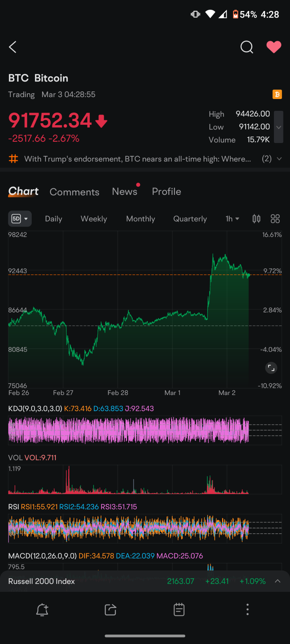Tap the KDJ oscillator panel
Screen dimensions: 290x644
145,430
